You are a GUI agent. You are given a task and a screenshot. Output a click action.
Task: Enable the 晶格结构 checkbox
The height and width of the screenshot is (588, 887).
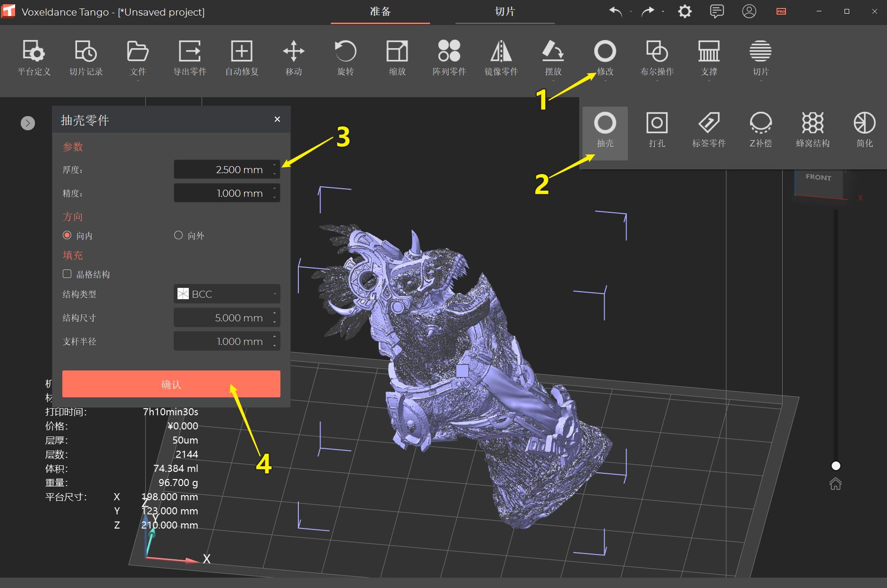68,274
